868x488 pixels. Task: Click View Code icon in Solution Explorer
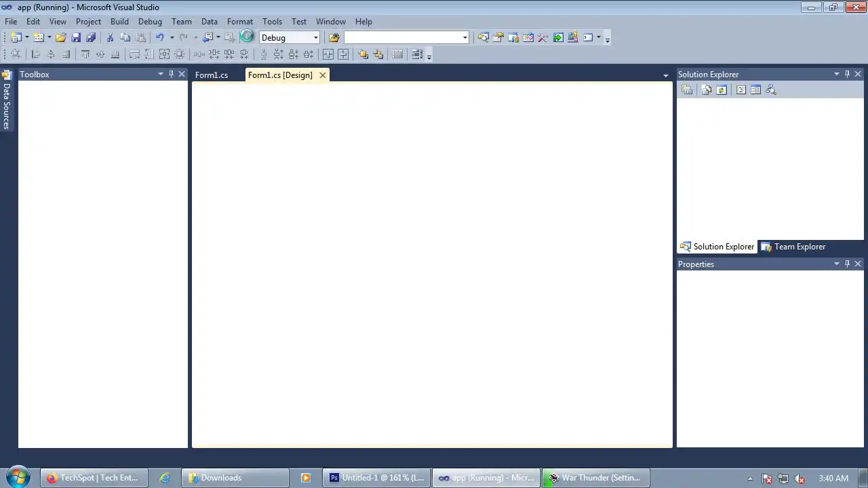(x=741, y=90)
